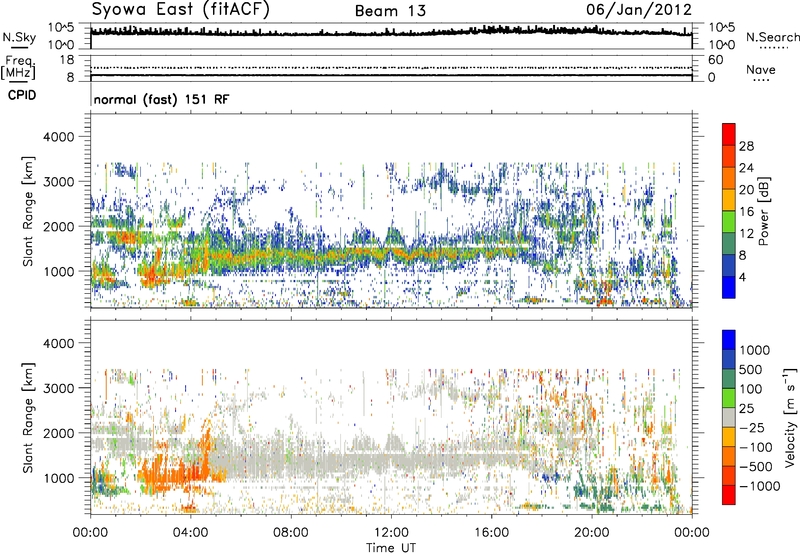This screenshot has height=554, width=800.
Task: Click the velocity colorbar label 1000
Action: tap(755, 350)
